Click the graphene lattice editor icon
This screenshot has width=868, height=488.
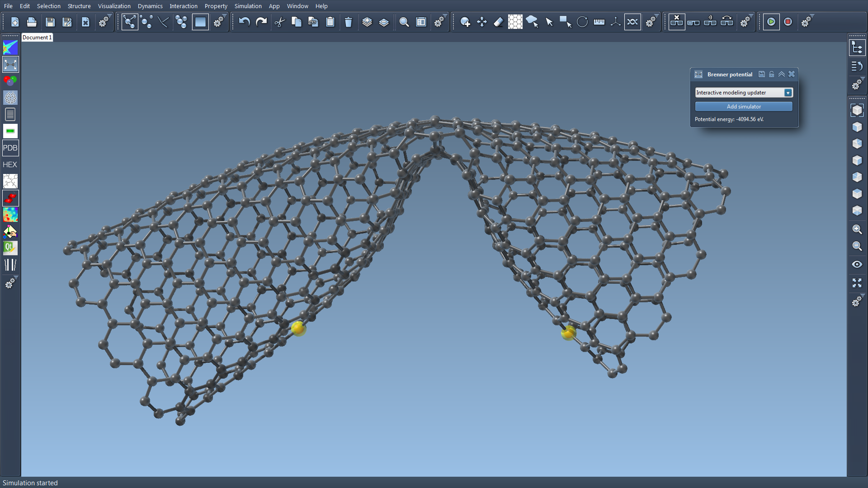click(x=515, y=22)
